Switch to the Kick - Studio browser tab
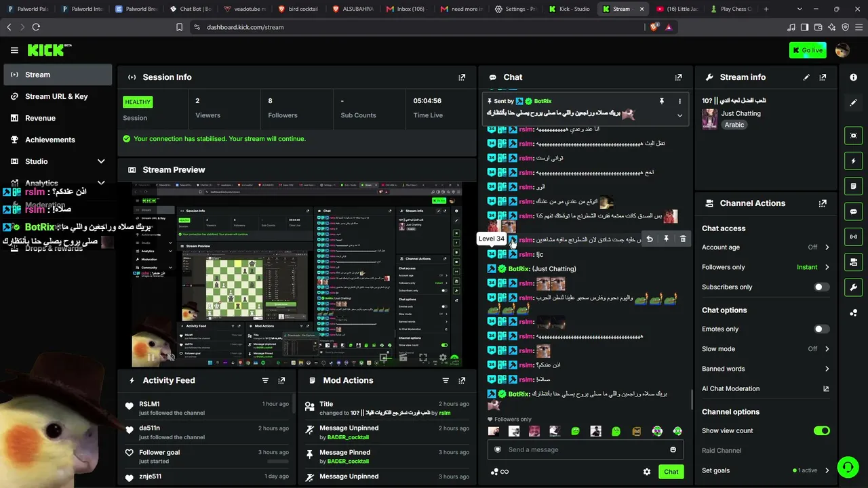 point(570,9)
